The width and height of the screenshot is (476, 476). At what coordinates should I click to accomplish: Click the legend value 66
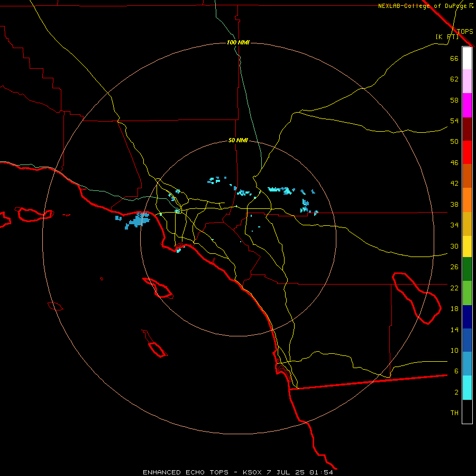[x=454, y=58]
